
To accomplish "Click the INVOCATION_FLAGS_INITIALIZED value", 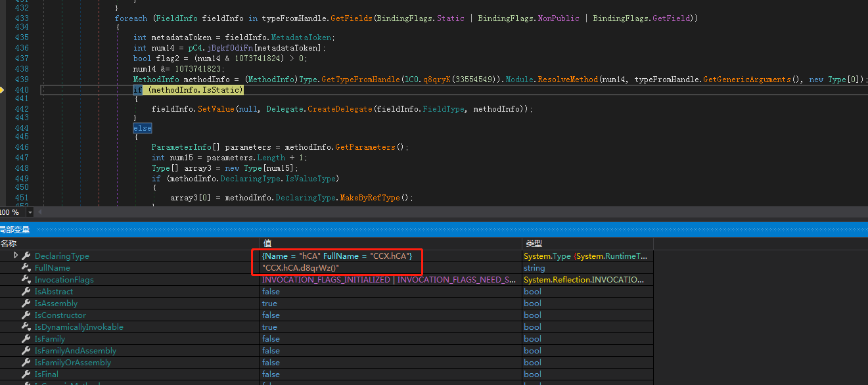I will [389, 279].
